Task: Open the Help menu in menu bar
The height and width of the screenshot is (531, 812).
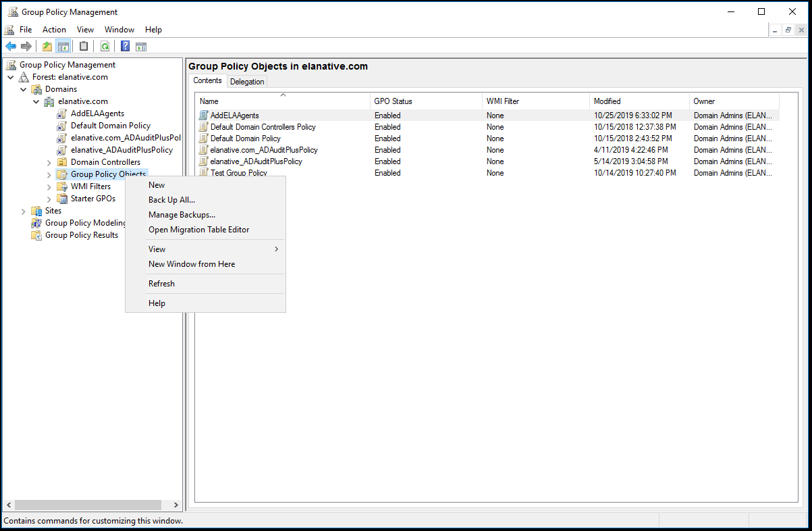Action: pos(154,30)
